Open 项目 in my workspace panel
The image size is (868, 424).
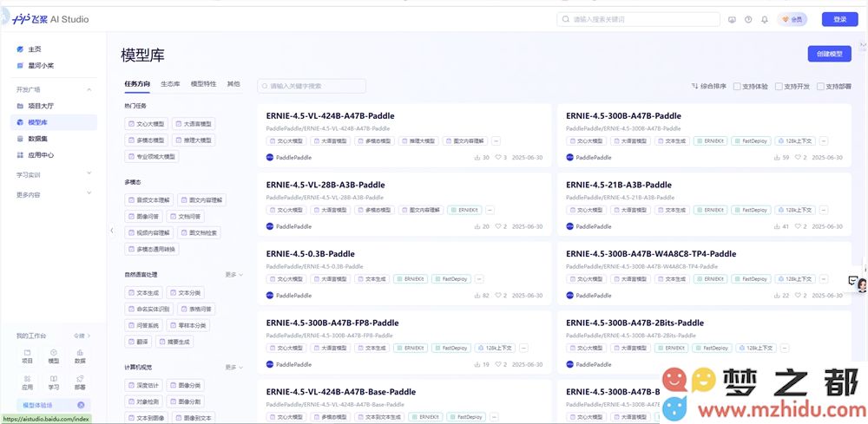click(27, 356)
